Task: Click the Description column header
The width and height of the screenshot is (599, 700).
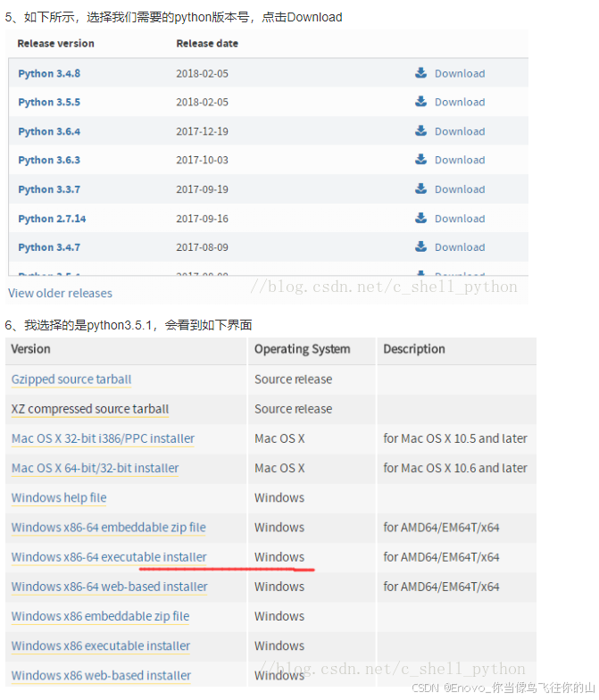Action: pos(414,350)
